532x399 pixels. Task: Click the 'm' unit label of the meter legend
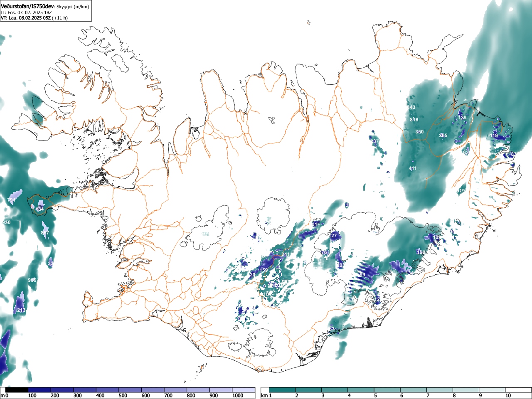coord(2,396)
